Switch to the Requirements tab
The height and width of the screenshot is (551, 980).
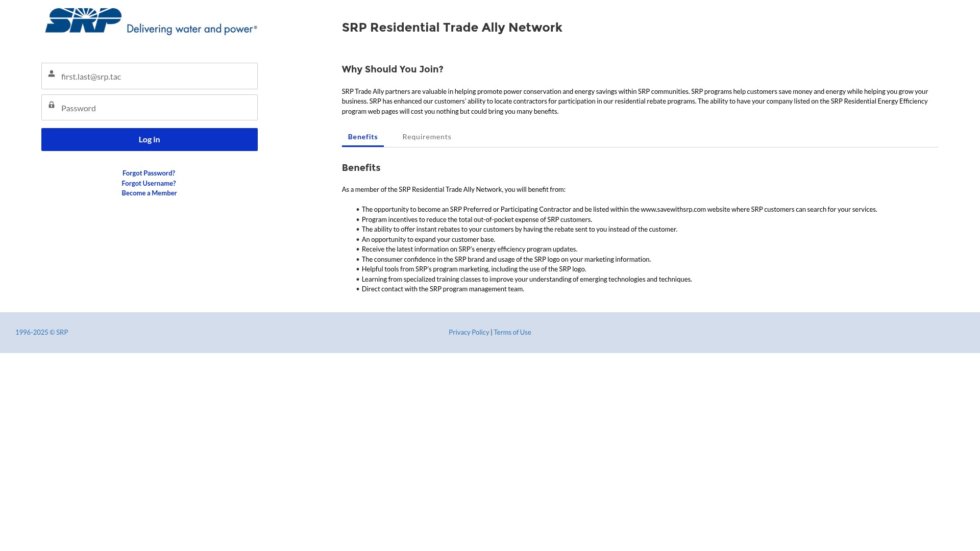pyautogui.click(x=427, y=137)
